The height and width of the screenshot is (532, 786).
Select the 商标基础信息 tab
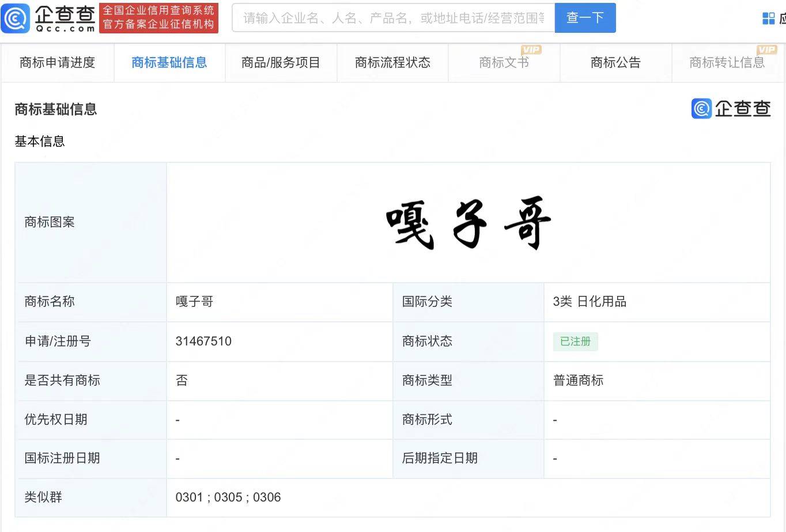point(169,63)
